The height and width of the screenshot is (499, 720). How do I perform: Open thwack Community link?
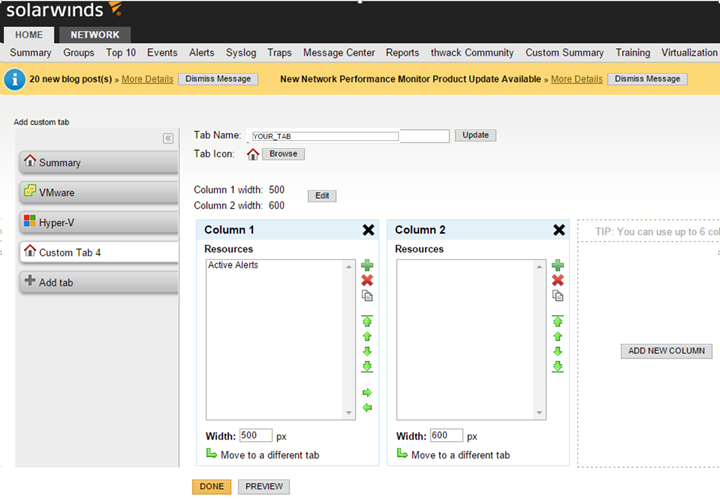click(472, 53)
